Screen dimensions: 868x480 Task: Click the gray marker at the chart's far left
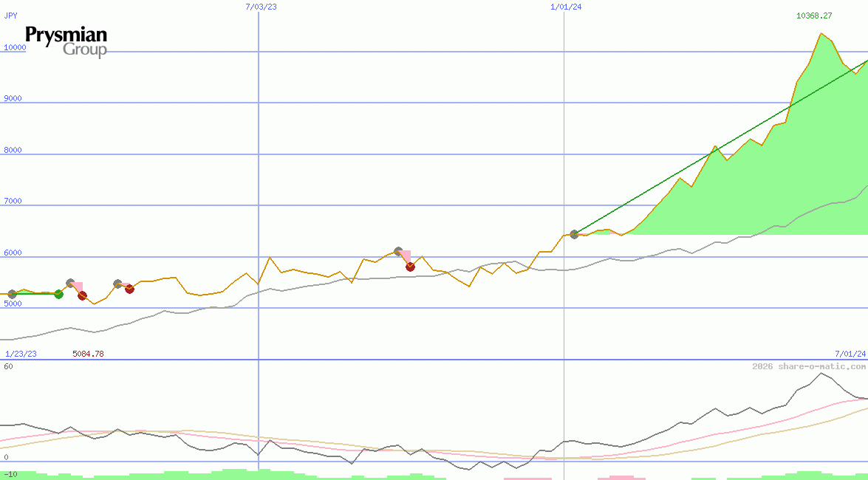[x=12, y=294]
